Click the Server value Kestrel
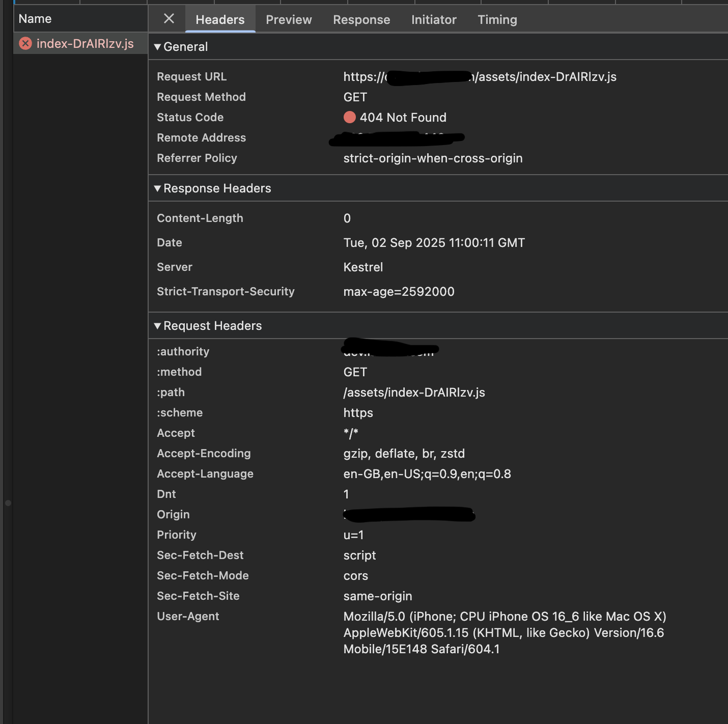 363,267
